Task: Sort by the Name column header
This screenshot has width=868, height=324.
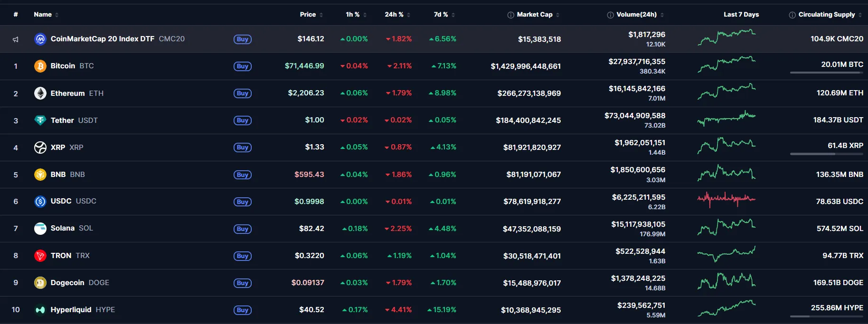Action: coord(43,15)
